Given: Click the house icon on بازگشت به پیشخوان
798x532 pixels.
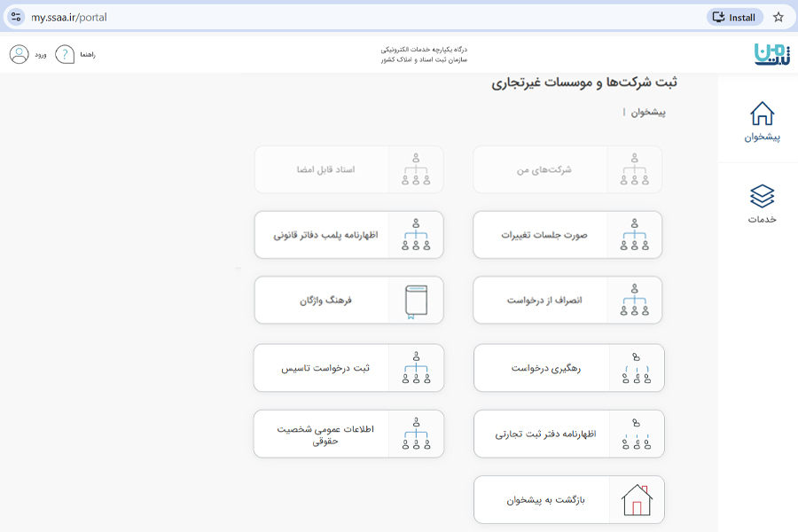Looking at the screenshot, I should coord(637,499).
